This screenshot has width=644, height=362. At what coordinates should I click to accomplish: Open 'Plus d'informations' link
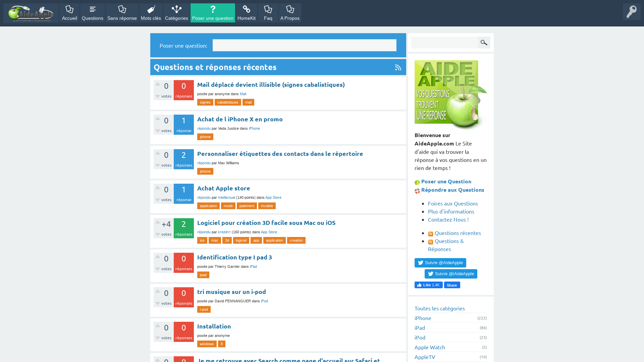coord(451,212)
